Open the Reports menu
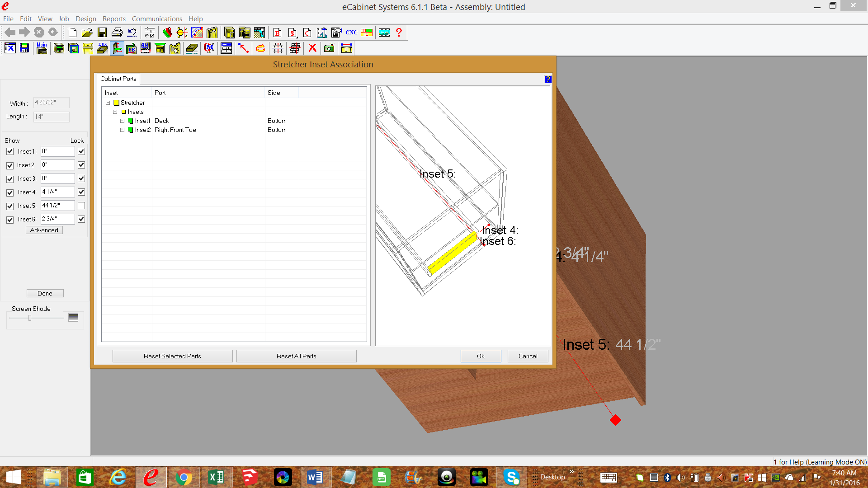 114,19
